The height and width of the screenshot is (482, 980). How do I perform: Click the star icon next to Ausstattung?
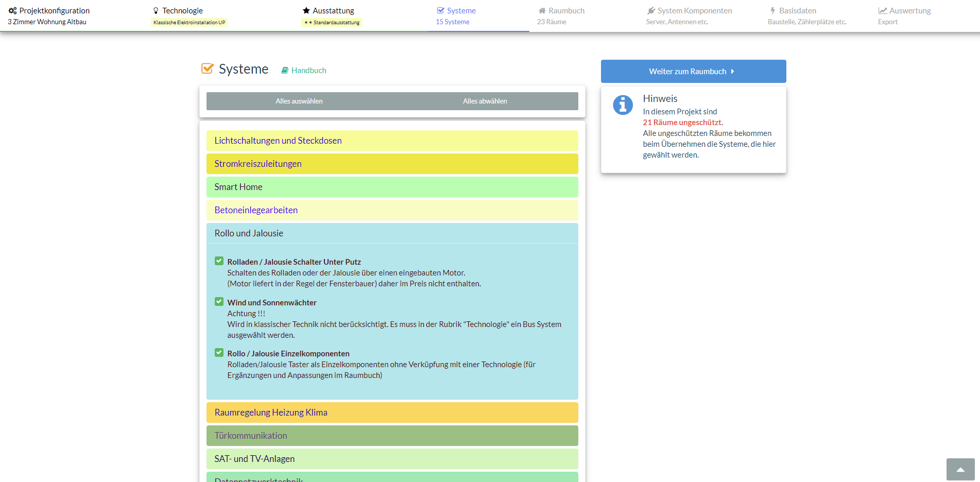click(306, 11)
